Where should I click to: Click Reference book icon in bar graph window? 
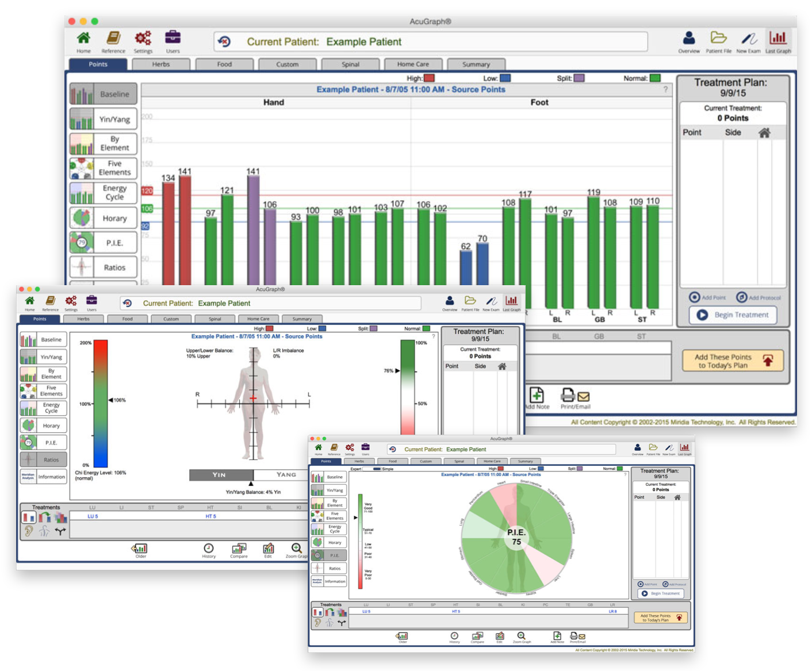point(113,39)
